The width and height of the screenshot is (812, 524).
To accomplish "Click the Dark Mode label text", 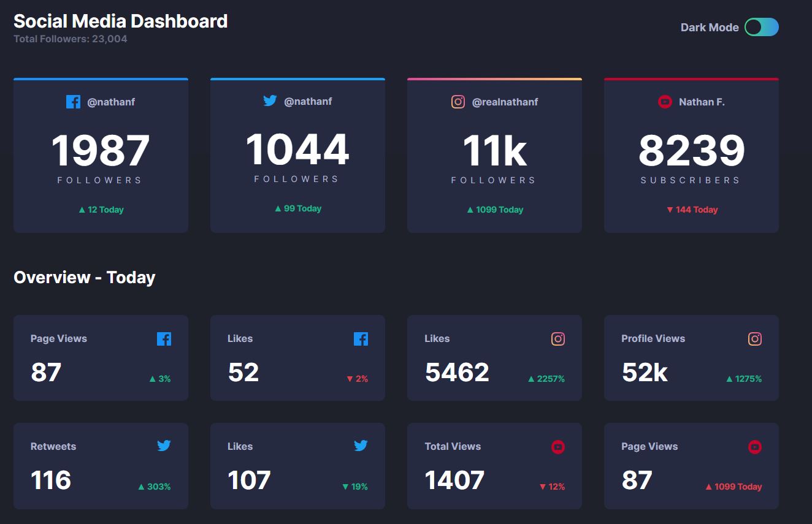I will click(710, 28).
